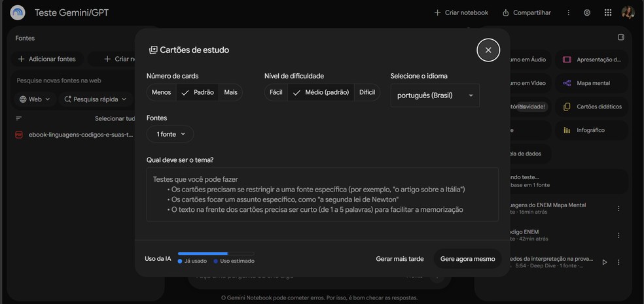Click the PDF icon of the ebook source
This screenshot has width=644, height=304.
18,135
